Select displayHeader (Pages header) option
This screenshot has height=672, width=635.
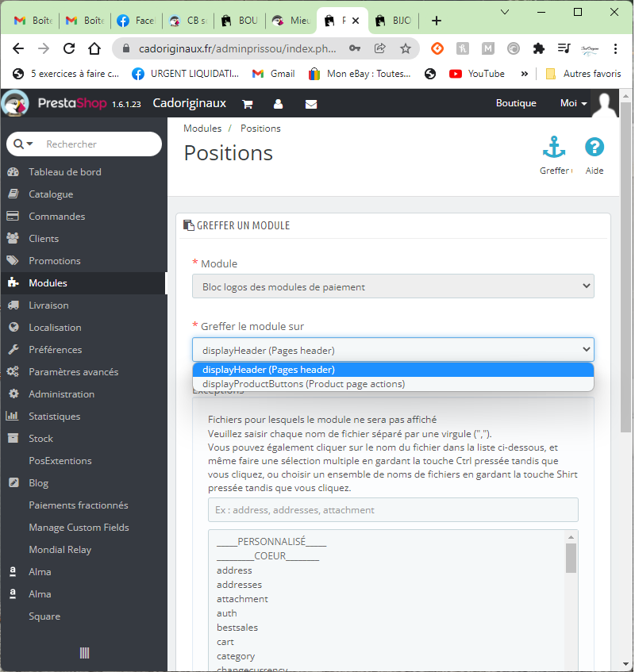[x=394, y=370]
